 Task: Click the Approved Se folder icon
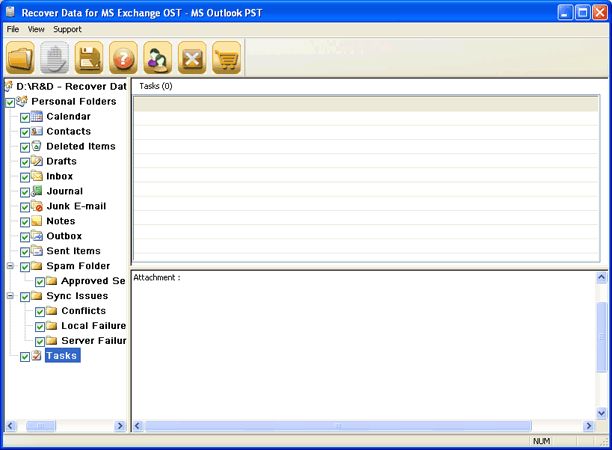click(x=52, y=281)
